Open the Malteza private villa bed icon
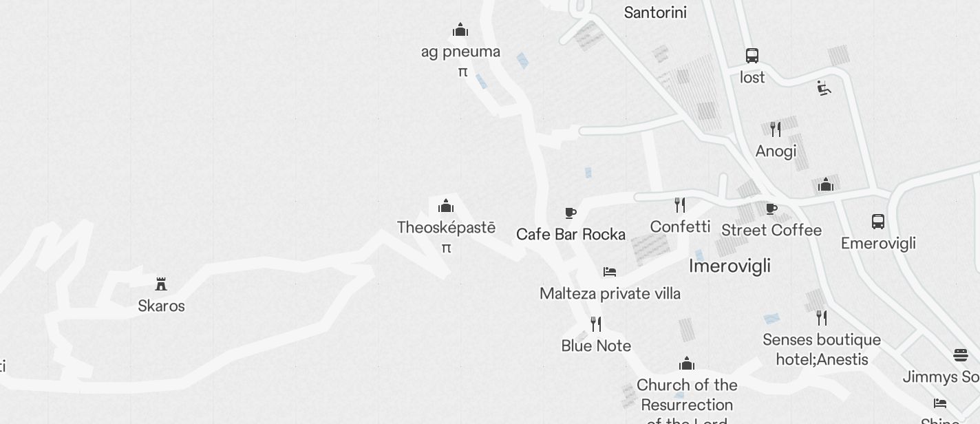The width and height of the screenshot is (980, 424). [610, 272]
